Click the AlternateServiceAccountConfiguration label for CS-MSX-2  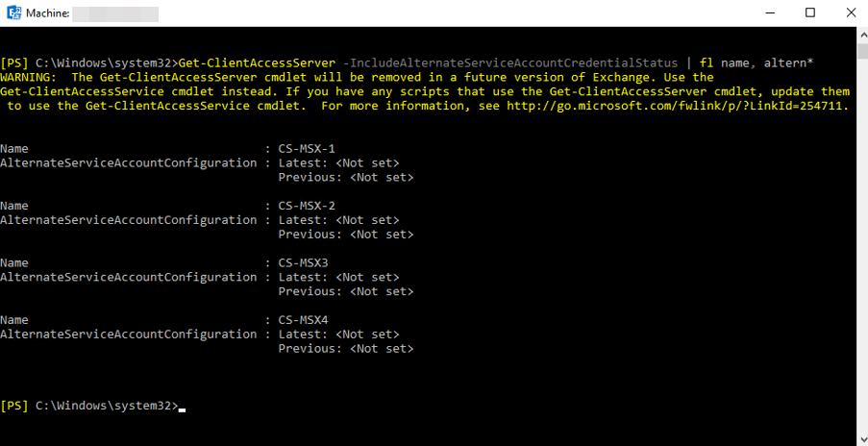tap(129, 220)
